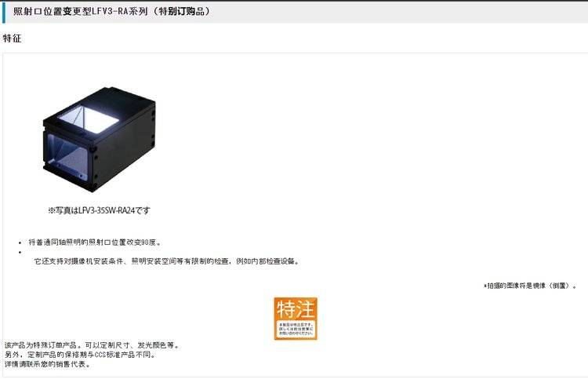Image resolution: width=588 pixels, height=379 pixels.
Task: Click the orange 特注 badge icon
Action: pyautogui.click(x=296, y=319)
